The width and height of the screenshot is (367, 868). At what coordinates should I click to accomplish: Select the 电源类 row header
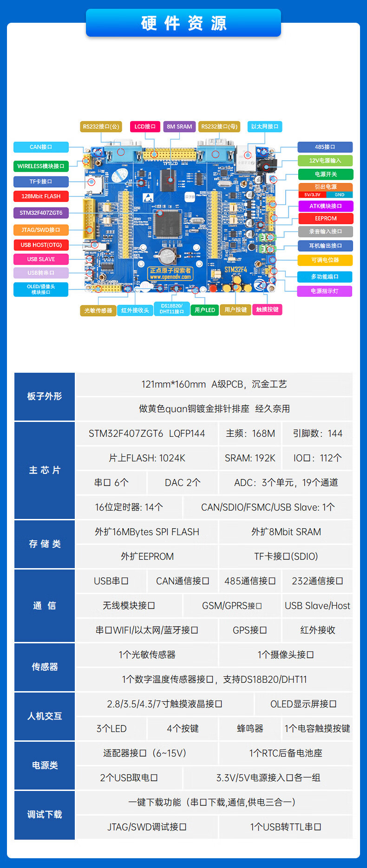click(x=45, y=765)
